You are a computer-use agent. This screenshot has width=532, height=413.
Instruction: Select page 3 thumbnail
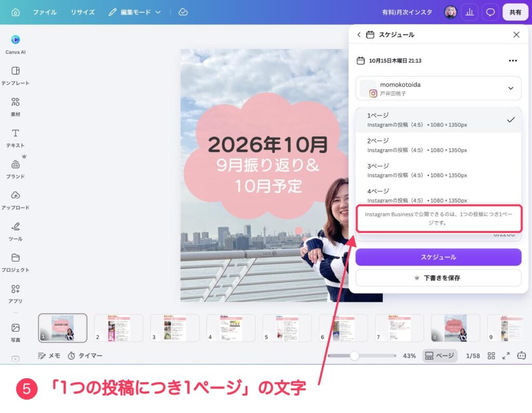click(x=175, y=328)
